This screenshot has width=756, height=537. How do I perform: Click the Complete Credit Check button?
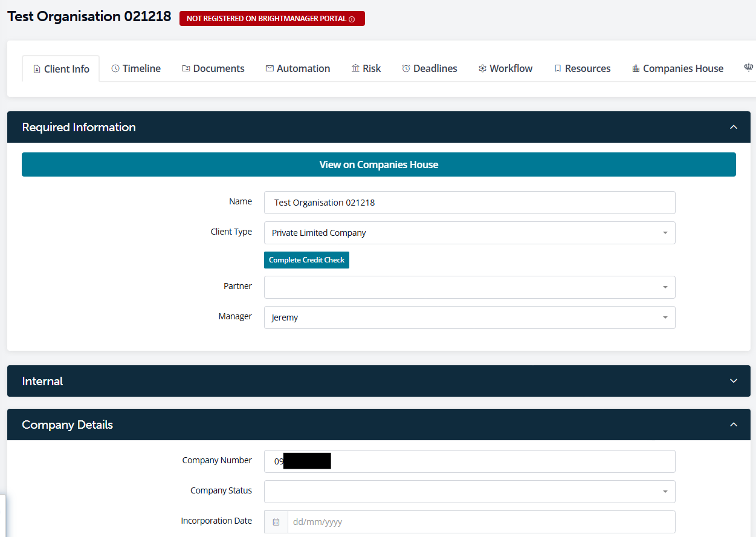[x=306, y=260]
